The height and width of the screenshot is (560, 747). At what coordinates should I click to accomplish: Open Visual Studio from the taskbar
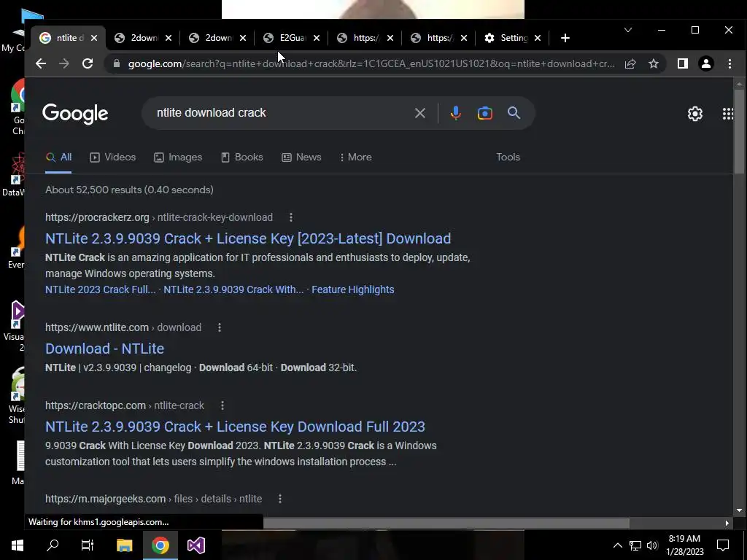point(196,545)
